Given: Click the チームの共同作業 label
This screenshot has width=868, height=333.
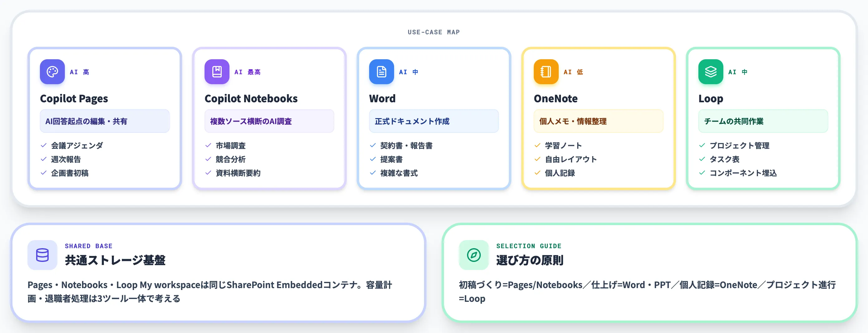Looking at the screenshot, I should [763, 121].
